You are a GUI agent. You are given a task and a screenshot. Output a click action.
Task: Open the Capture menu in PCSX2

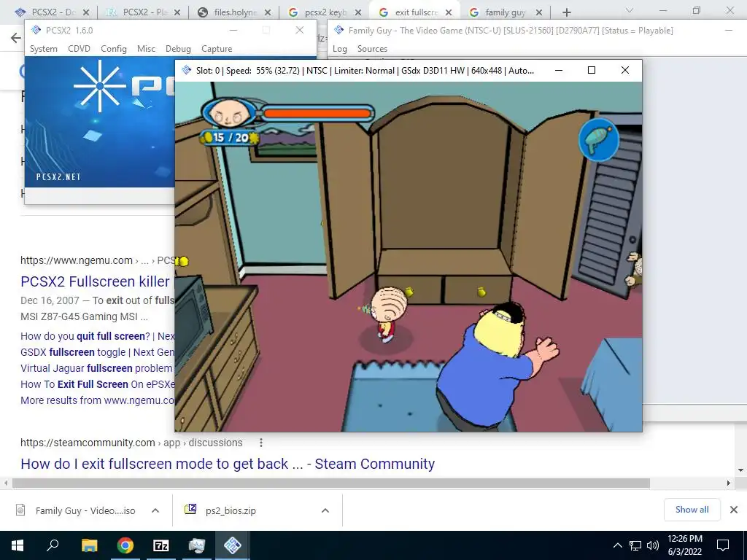click(217, 49)
